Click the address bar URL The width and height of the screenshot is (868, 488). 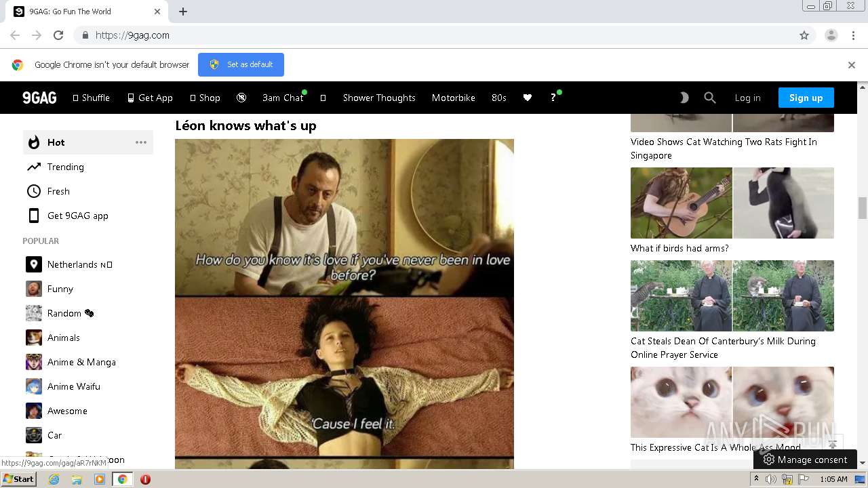click(132, 35)
